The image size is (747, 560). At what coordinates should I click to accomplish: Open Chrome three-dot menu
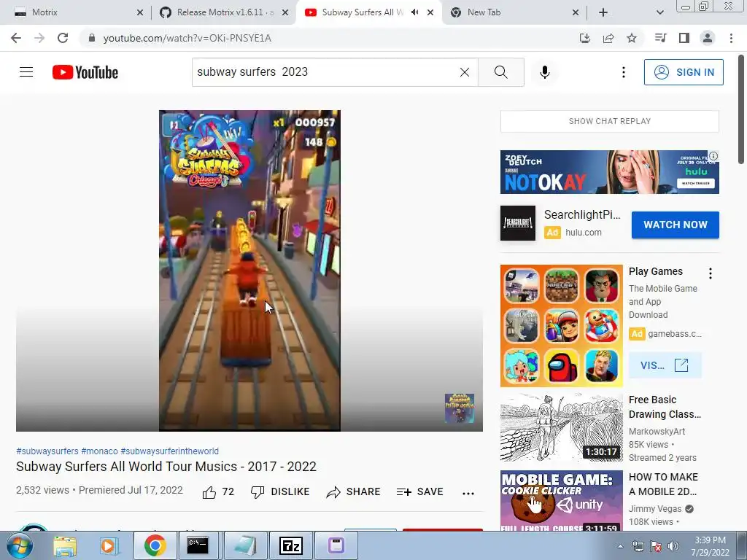click(x=731, y=38)
